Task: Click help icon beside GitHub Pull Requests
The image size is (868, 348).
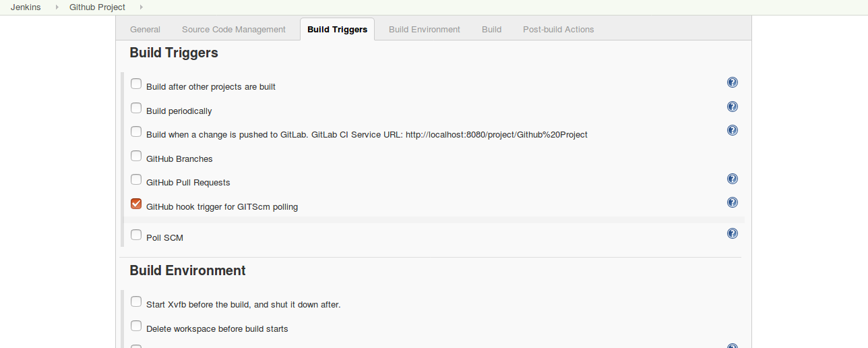Action: click(x=733, y=179)
